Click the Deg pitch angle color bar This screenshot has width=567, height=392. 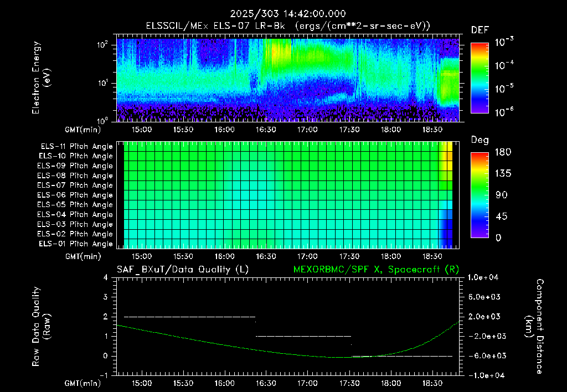480,195
